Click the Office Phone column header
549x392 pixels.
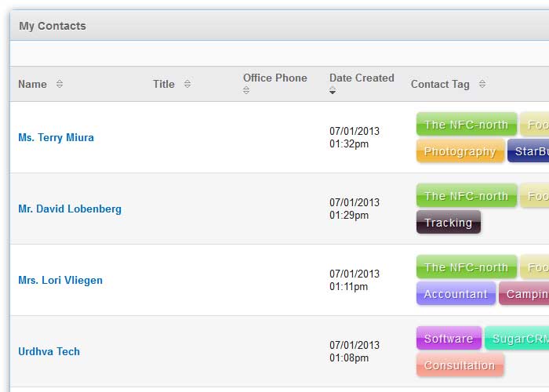click(x=274, y=78)
